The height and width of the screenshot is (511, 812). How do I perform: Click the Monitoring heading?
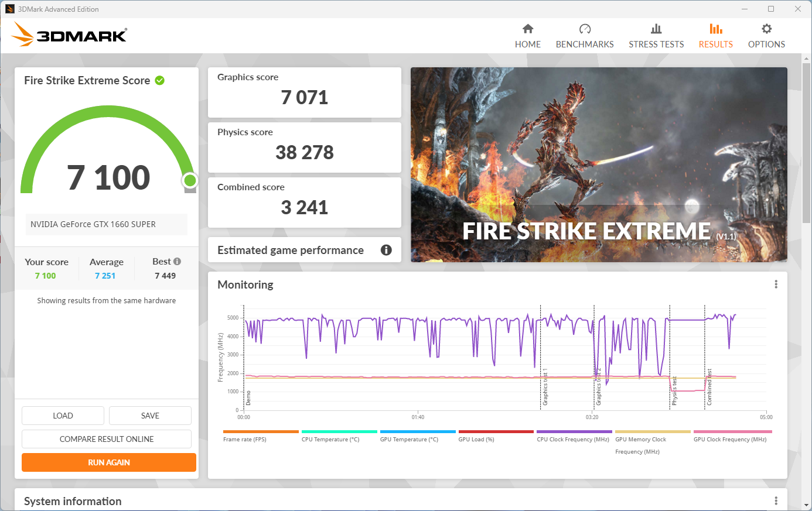click(x=245, y=285)
